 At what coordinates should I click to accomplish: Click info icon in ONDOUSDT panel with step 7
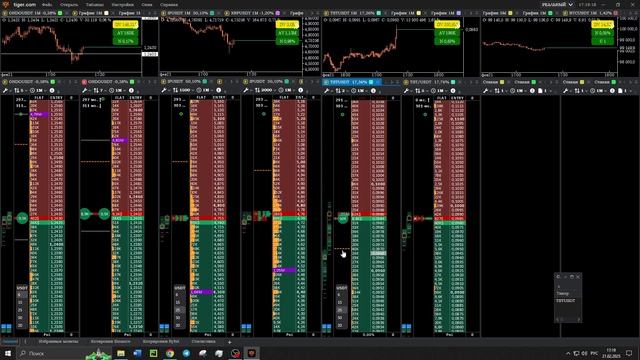[131, 90]
